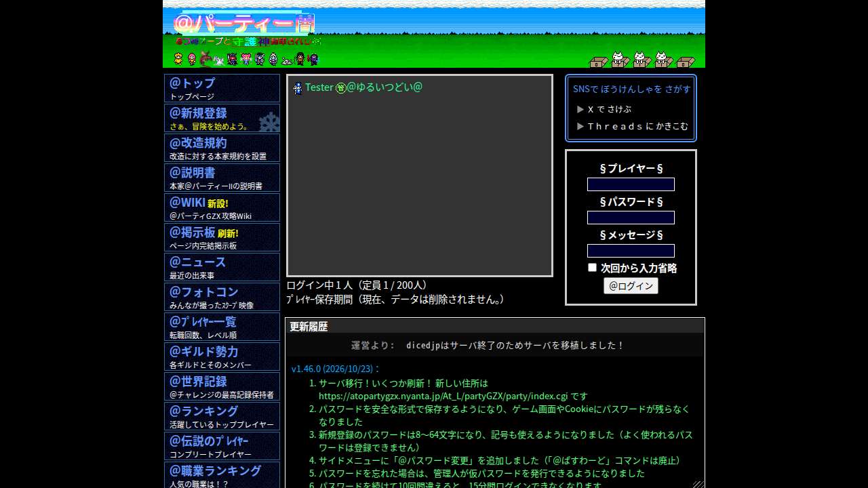Screen dimensions: 868x488
Task: Click the '@ゆるいつどい@' guild text
Action: coord(384,87)
